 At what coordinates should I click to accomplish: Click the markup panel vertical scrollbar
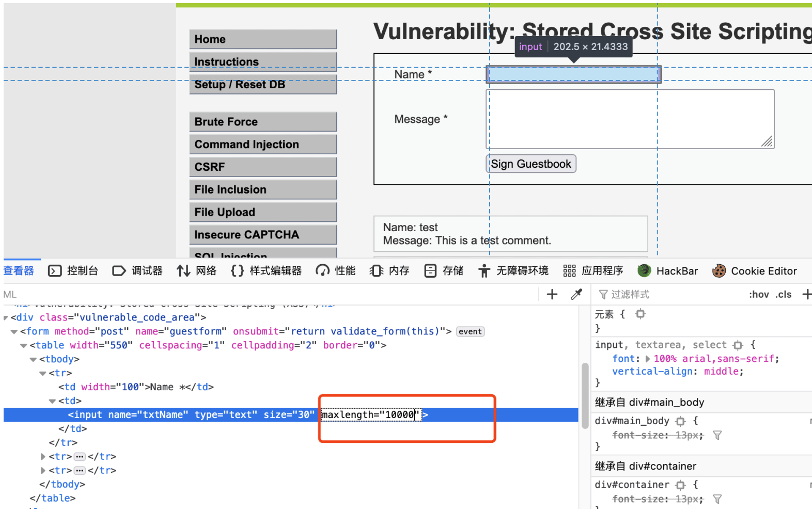point(585,396)
